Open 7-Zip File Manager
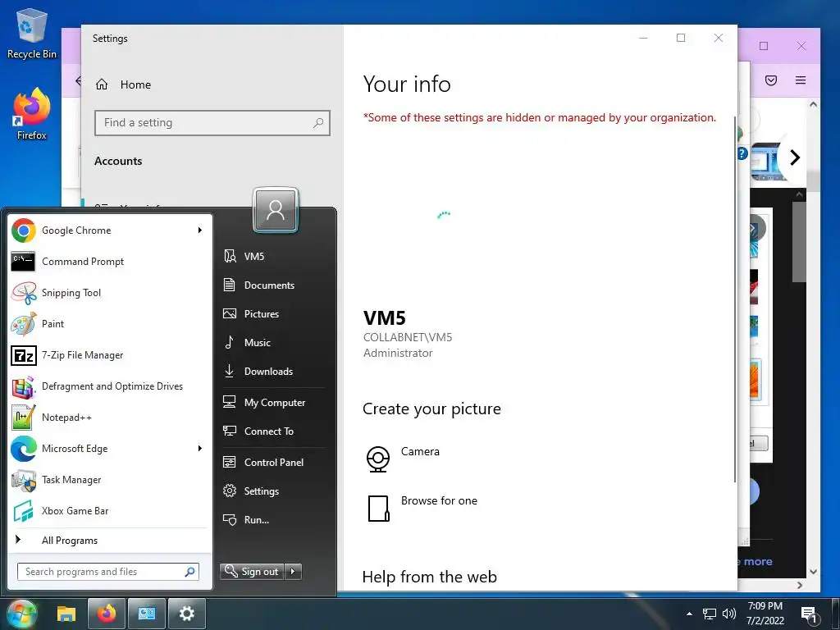840x630 pixels. point(110,354)
